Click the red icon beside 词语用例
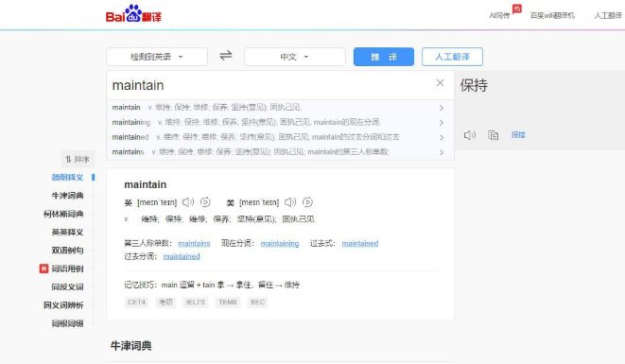This screenshot has height=364, width=625. coord(43,269)
